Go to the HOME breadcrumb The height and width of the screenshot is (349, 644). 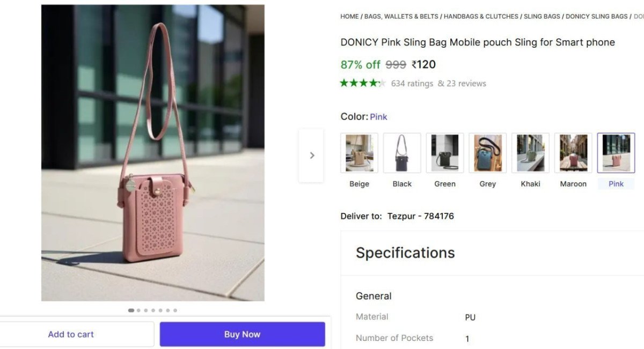(348, 16)
